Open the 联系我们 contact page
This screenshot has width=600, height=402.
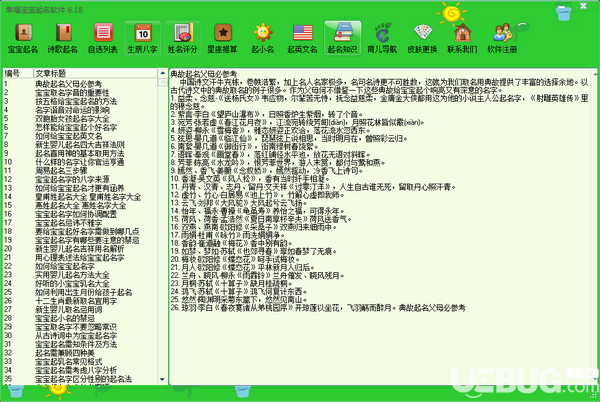coord(462,38)
